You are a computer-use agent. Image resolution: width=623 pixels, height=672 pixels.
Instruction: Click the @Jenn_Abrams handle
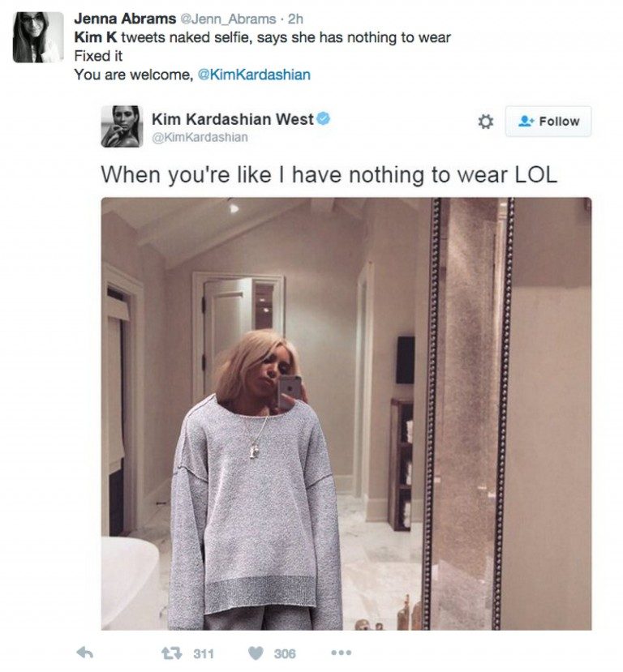pyautogui.click(x=228, y=19)
